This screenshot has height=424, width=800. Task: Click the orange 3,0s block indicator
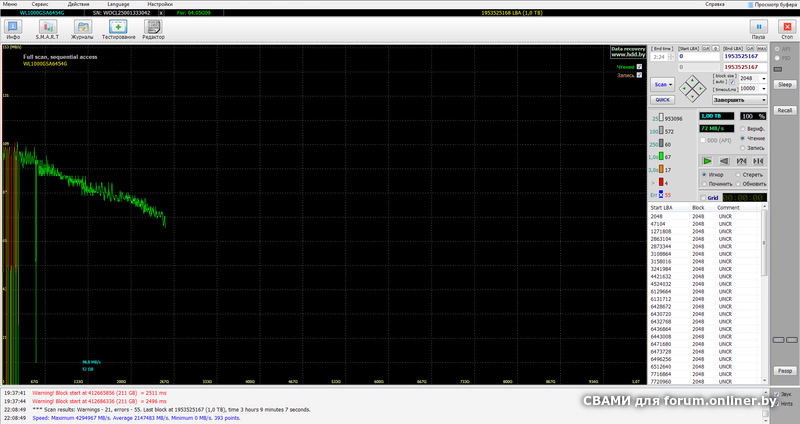pos(661,169)
